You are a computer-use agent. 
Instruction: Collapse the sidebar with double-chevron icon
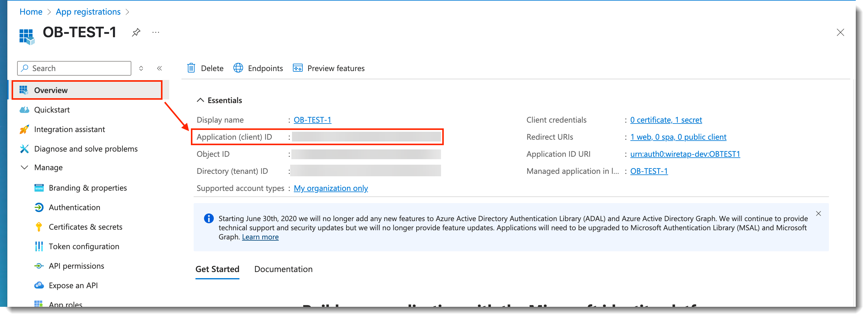click(x=159, y=68)
